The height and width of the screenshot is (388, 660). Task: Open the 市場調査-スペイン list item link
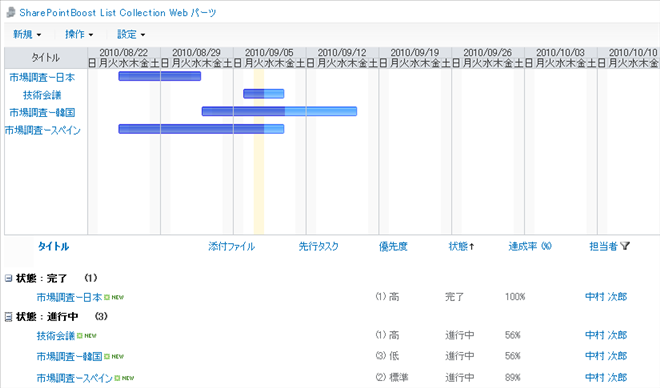(x=75, y=378)
